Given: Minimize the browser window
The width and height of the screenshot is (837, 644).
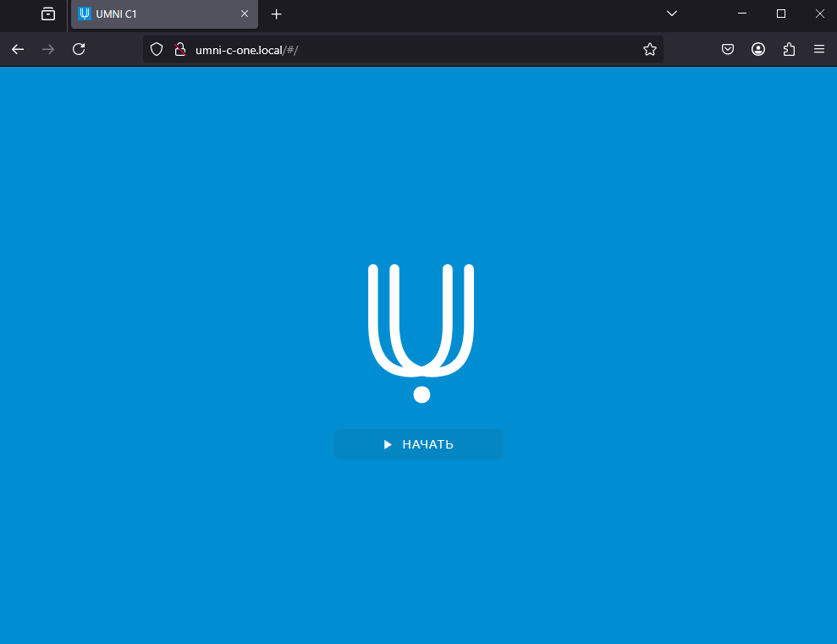Looking at the screenshot, I should click(742, 14).
